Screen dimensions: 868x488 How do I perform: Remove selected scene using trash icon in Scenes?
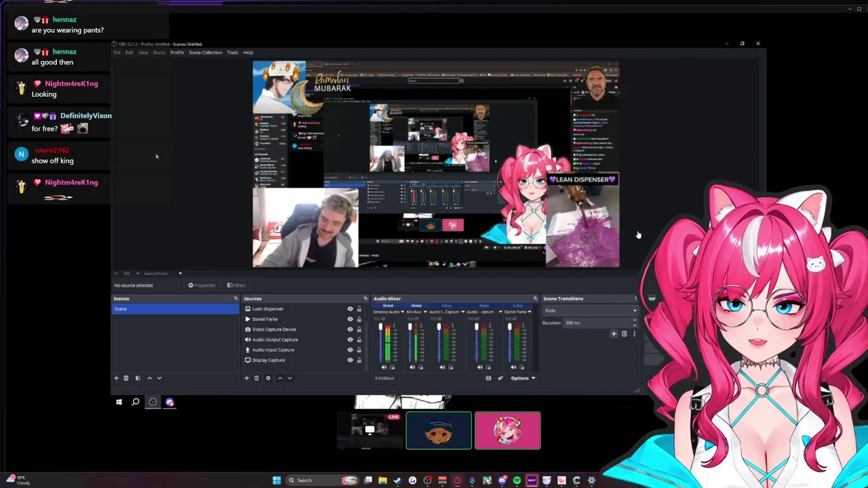tap(125, 378)
